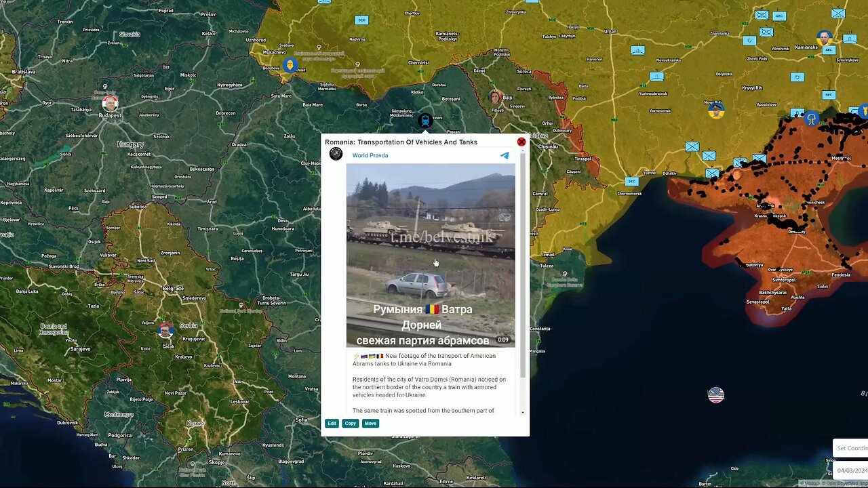Screen dimensions: 868x488
Task: Open the Telegram share icon in popup
Action: 505,155
